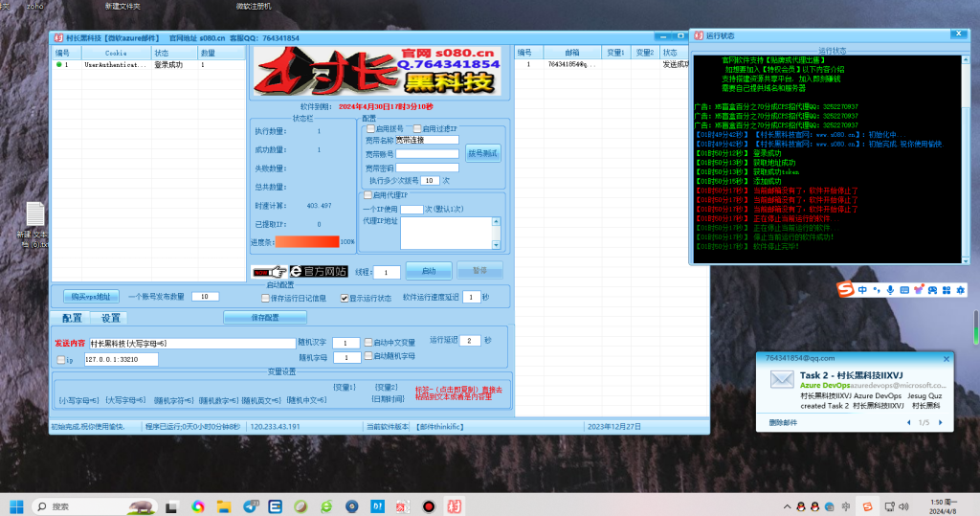Click the 启动 start button

pos(429,271)
